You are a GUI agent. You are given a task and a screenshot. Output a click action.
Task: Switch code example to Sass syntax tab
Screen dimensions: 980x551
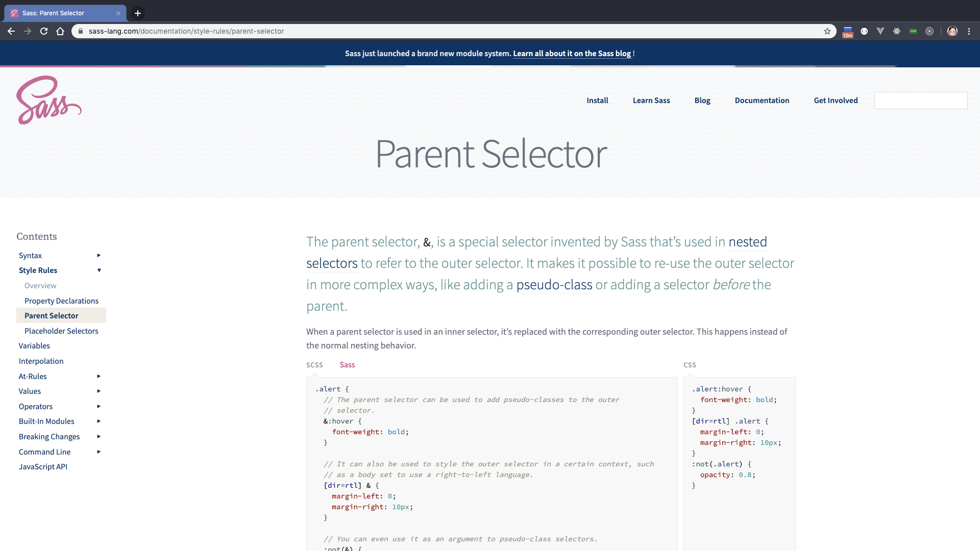347,365
